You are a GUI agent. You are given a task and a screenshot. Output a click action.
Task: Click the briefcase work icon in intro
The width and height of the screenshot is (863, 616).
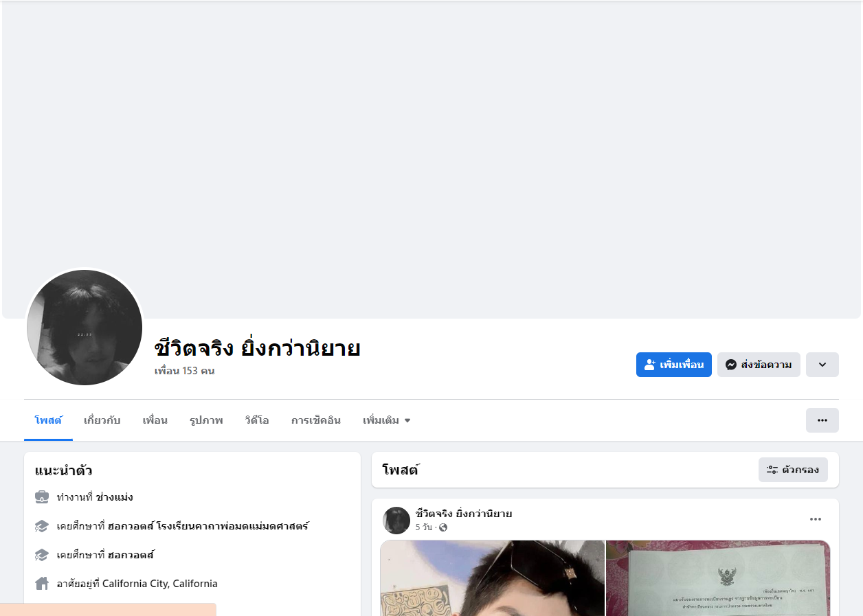42,497
